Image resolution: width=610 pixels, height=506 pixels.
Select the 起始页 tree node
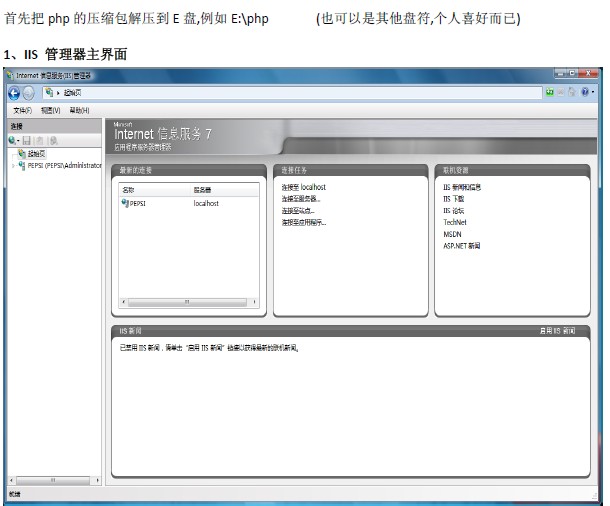point(37,154)
